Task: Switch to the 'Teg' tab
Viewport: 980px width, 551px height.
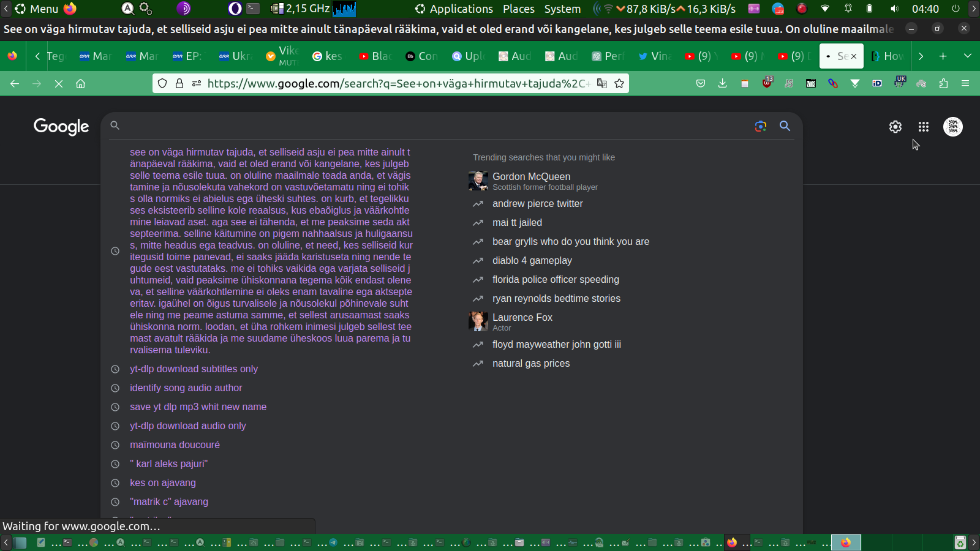Action: pyautogui.click(x=55, y=56)
